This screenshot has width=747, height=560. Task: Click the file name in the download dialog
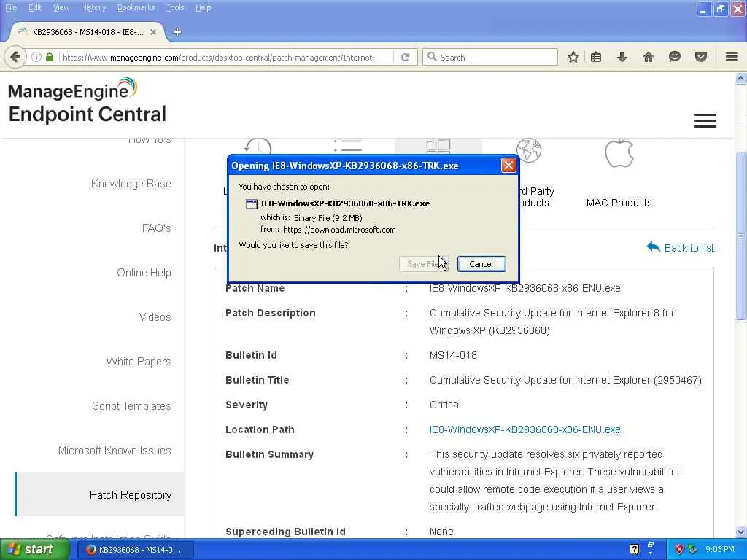coord(345,203)
